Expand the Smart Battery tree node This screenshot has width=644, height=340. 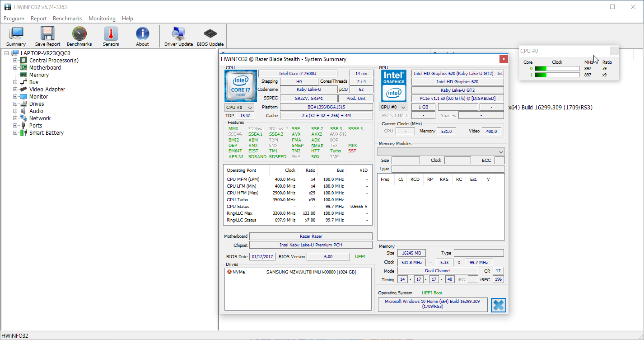tap(15, 133)
